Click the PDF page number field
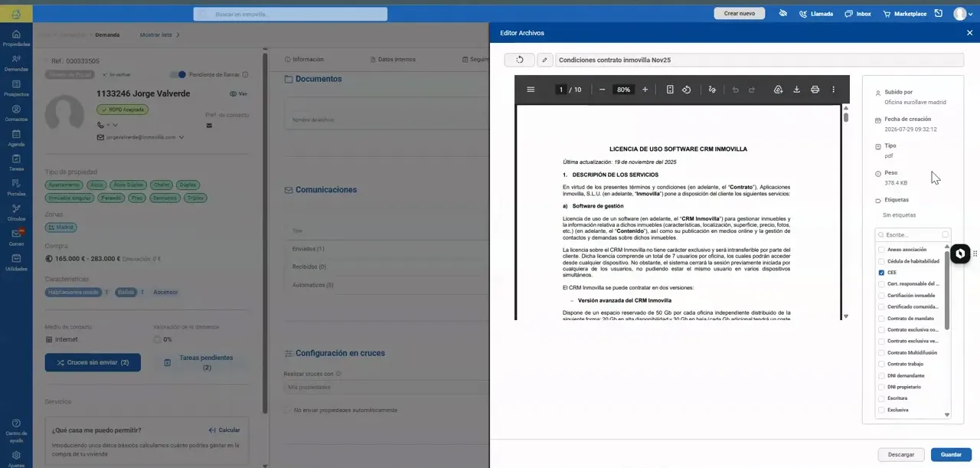 point(560,90)
